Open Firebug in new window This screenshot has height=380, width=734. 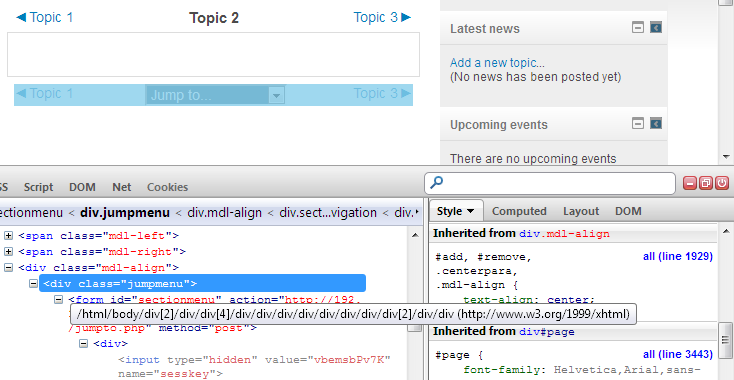pos(706,183)
